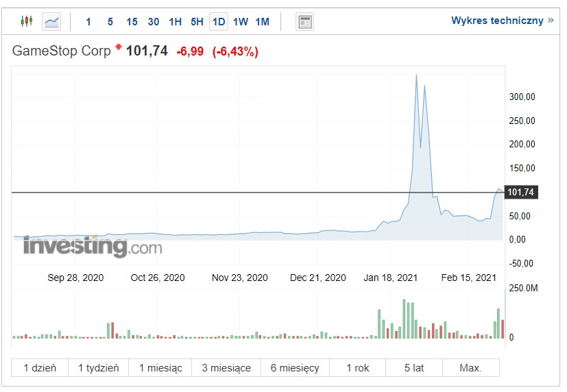
Task: Click the Dec 21, 2020 axis label
Action: 318,278
